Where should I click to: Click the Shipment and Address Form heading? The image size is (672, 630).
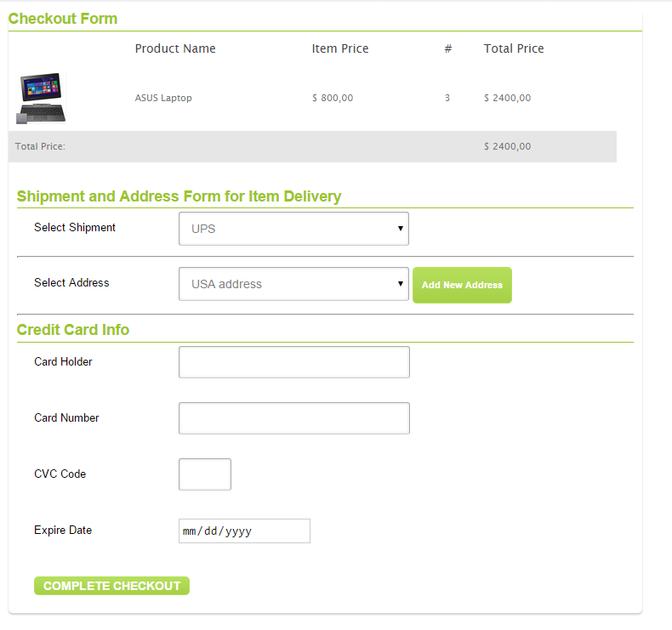(x=179, y=196)
